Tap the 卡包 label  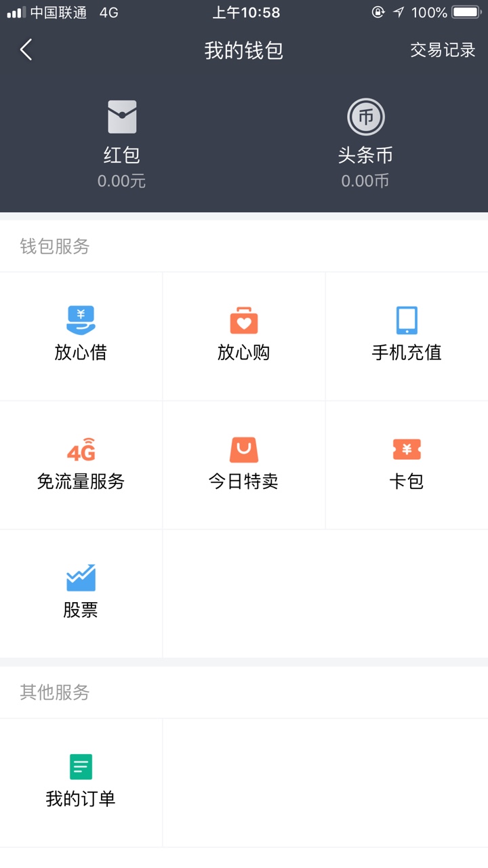(x=407, y=481)
